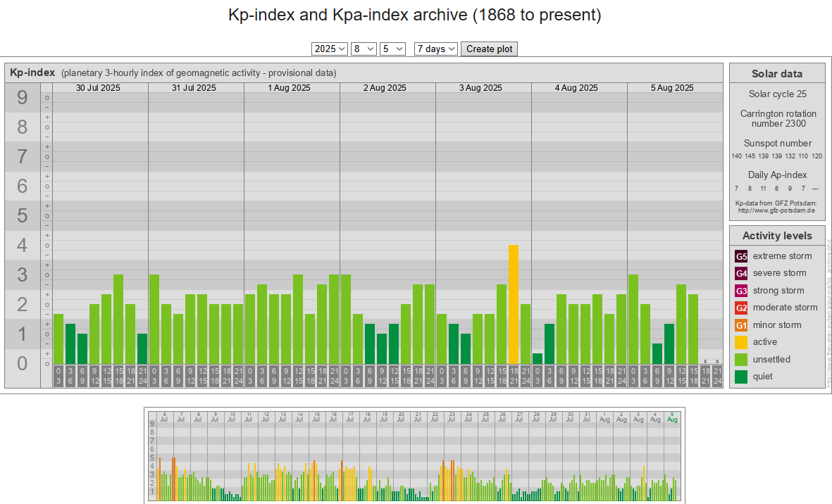Open the gfz-potsdam.de link
The width and height of the screenshot is (832, 504).
(776, 210)
